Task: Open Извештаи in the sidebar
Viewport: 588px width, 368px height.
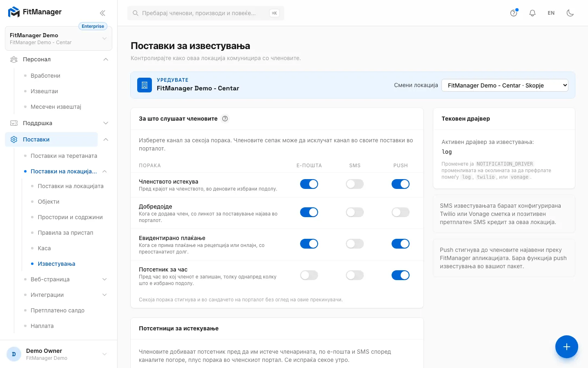Action: coord(44,91)
